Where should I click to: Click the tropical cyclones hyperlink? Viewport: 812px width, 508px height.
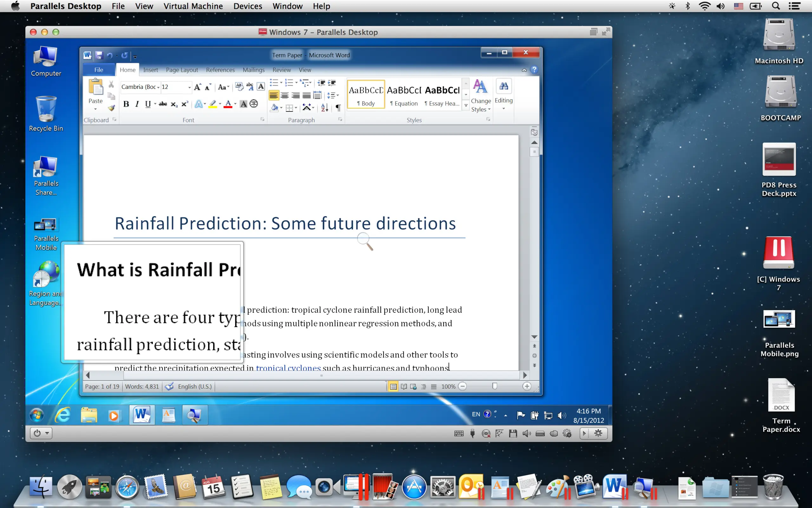pos(288,368)
